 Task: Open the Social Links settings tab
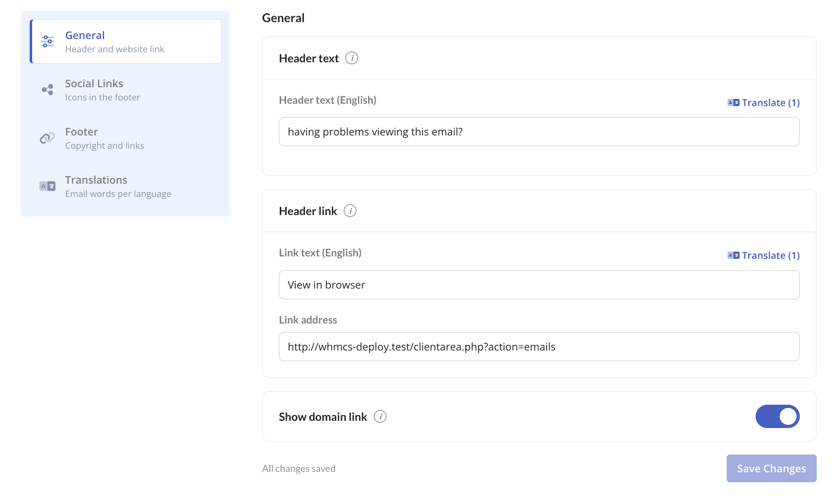click(x=126, y=90)
